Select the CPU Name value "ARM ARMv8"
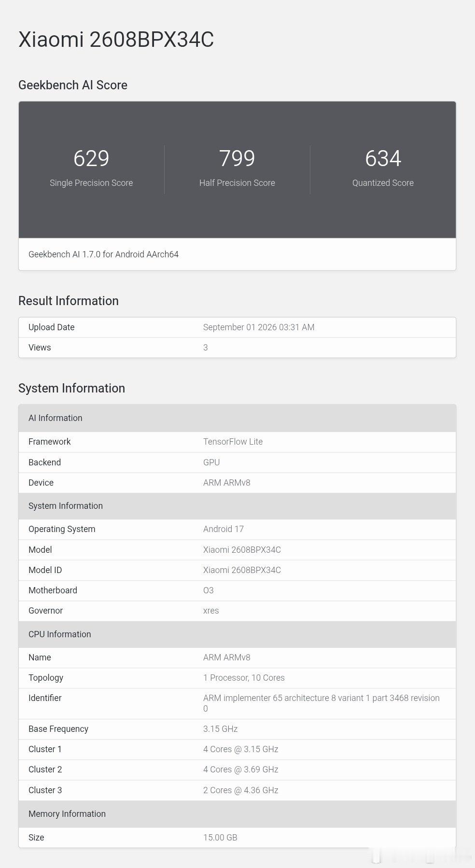The image size is (475, 868). 227,658
